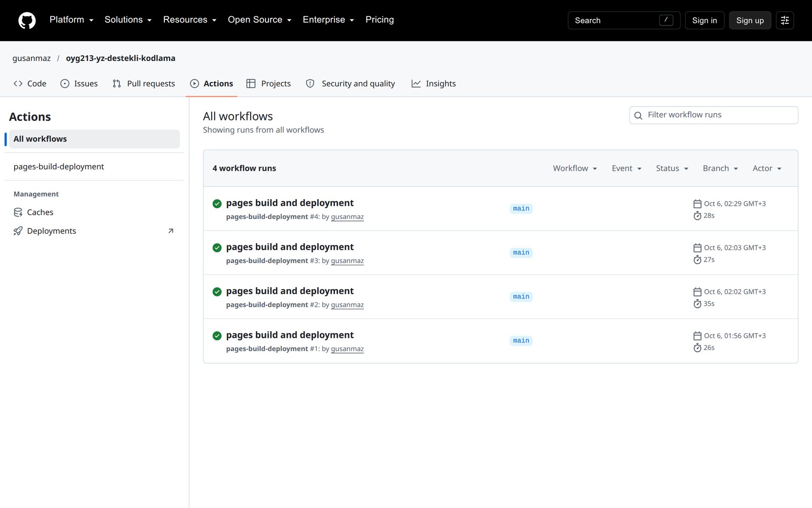Expand the Open Source menu
Image resolution: width=812 pixels, height=508 pixels.
tap(260, 20)
